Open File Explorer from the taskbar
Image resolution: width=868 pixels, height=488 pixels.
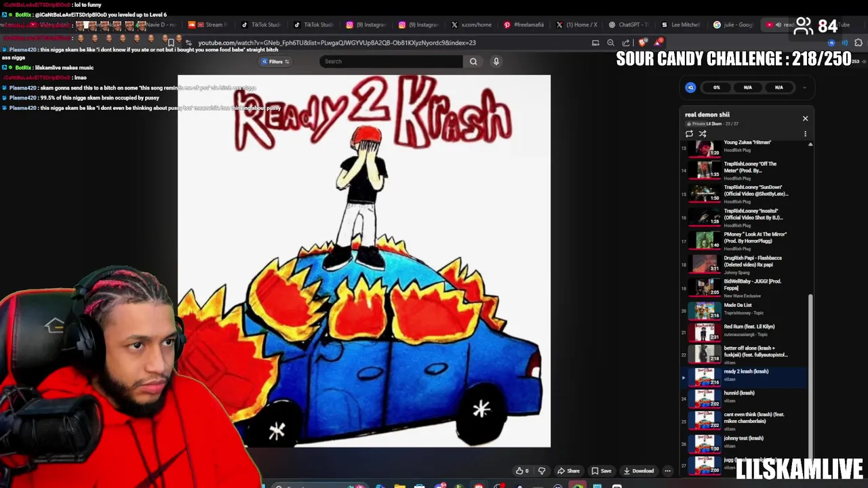click(x=400, y=485)
